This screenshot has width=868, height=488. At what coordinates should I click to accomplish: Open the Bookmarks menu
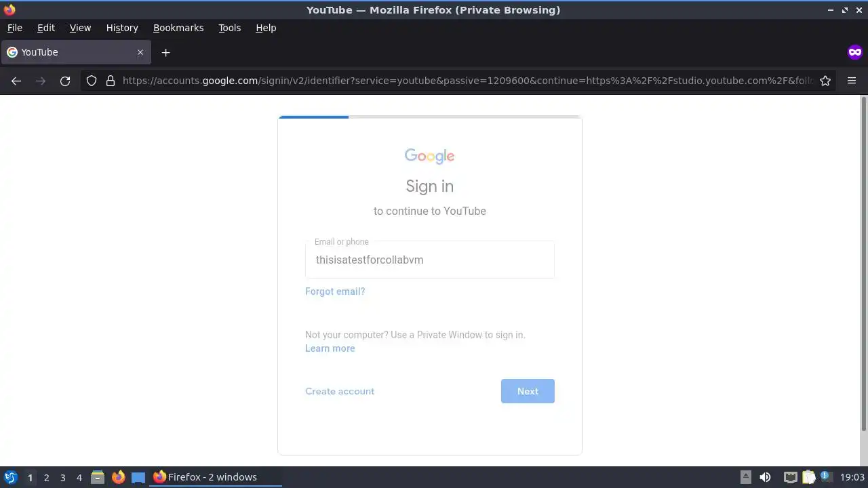pos(178,28)
